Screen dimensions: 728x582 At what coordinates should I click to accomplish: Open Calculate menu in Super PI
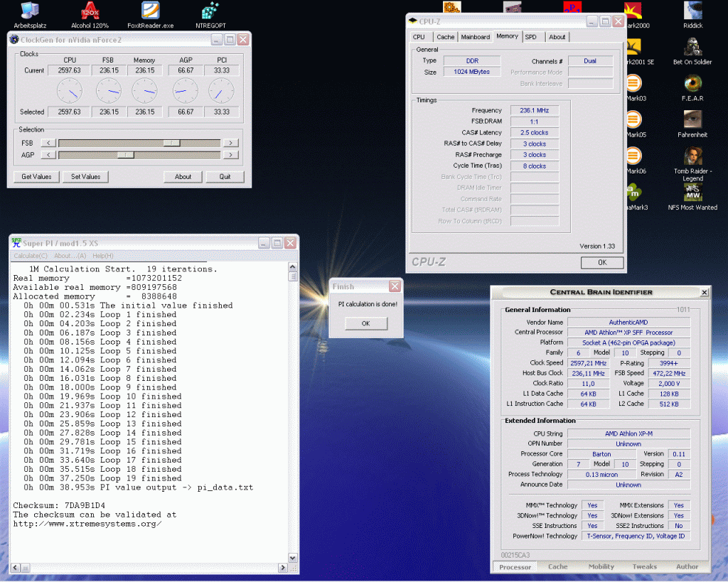click(30, 256)
